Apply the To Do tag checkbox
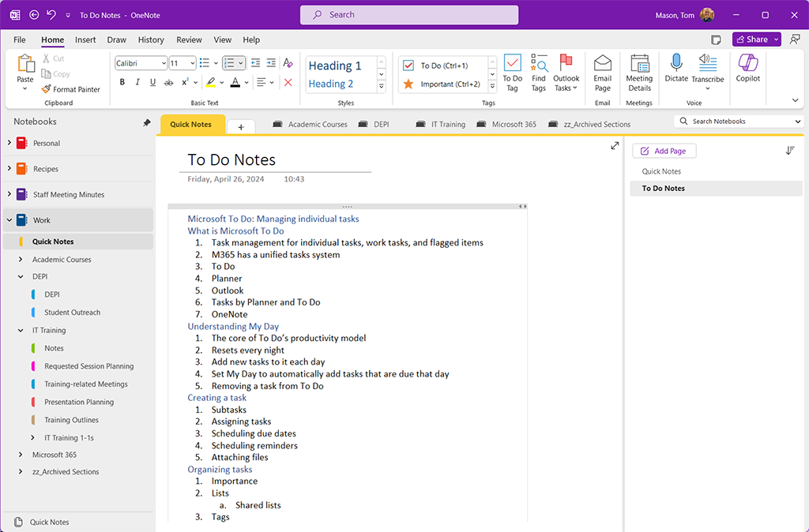The image size is (809, 532). pos(408,66)
